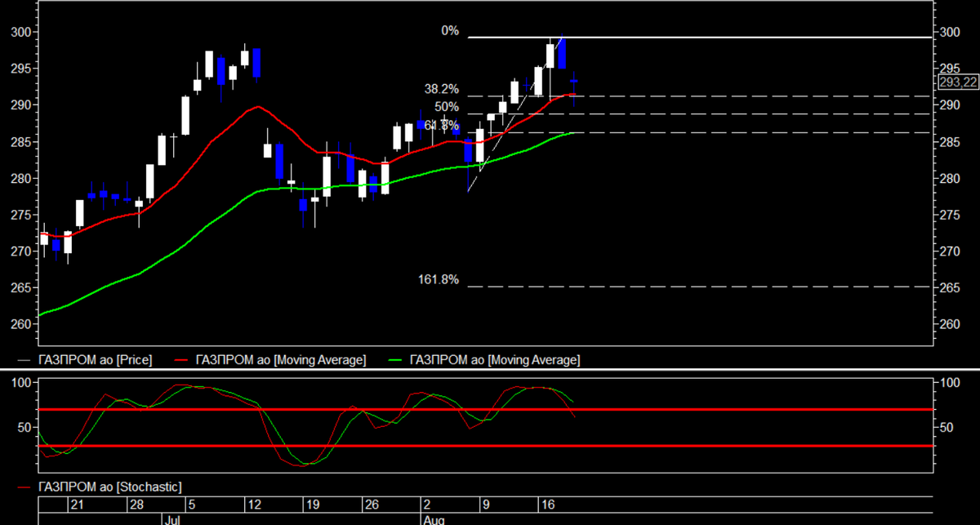Select the 38.2% Fibonacci level label

click(x=441, y=89)
